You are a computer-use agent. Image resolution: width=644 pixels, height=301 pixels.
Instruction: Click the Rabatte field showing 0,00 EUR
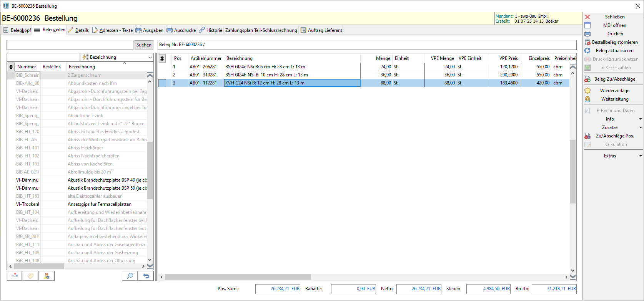click(x=353, y=289)
